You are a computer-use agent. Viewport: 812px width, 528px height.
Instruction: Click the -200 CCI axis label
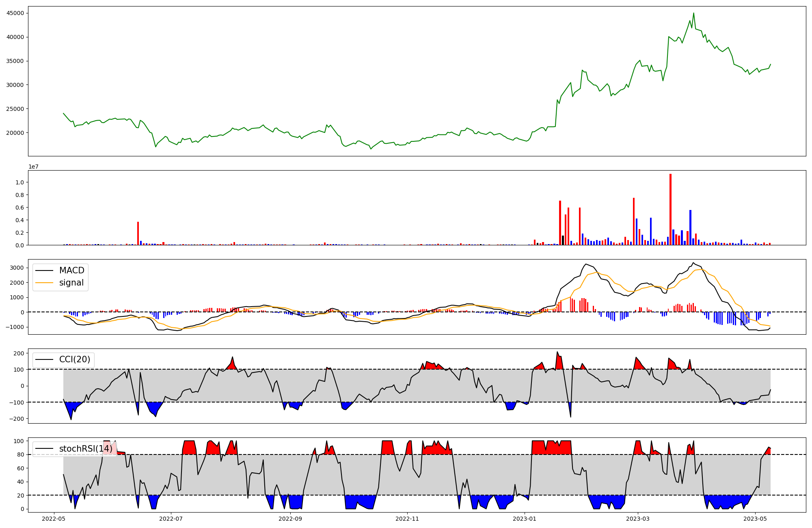click(x=16, y=419)
